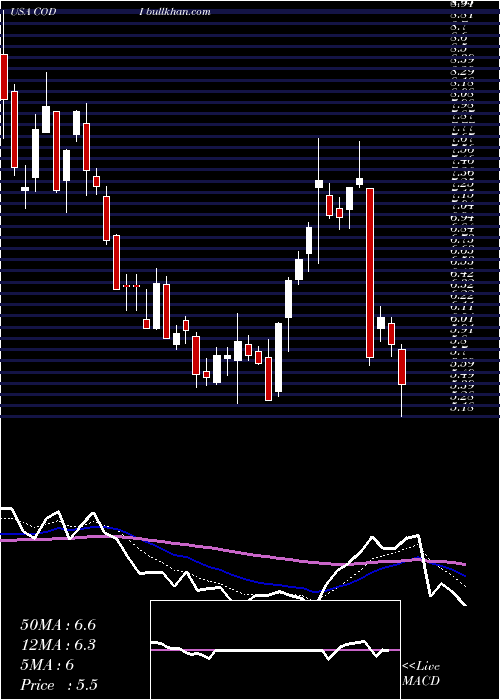Click the "5MA : 6" reading
The width and height of the screenshot is (500, 700).
(47, 665)
